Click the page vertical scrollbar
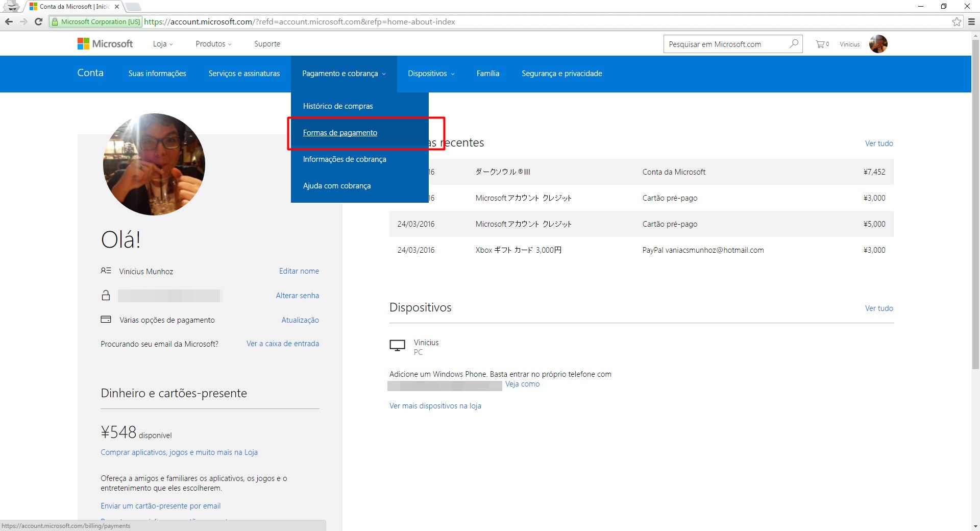Screen dimensions: 980x531 click(x=975, y=204)
